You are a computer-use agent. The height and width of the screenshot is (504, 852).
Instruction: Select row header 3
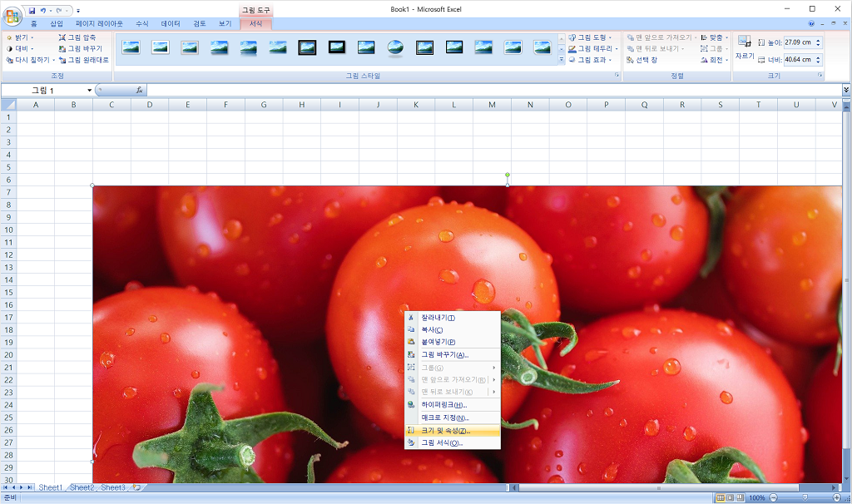pos(8,142)
